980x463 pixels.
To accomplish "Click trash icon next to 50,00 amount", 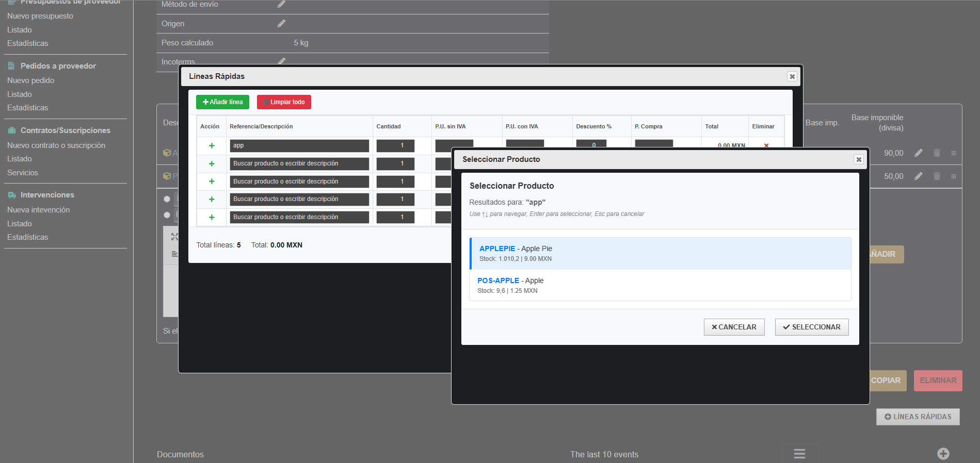I will [937, 176].
